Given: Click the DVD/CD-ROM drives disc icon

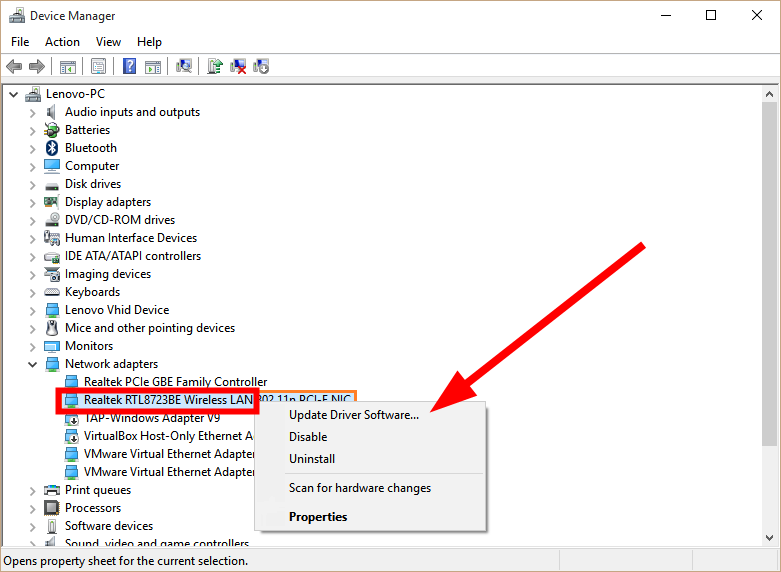Looking at the screenshot, I should 52,220.
